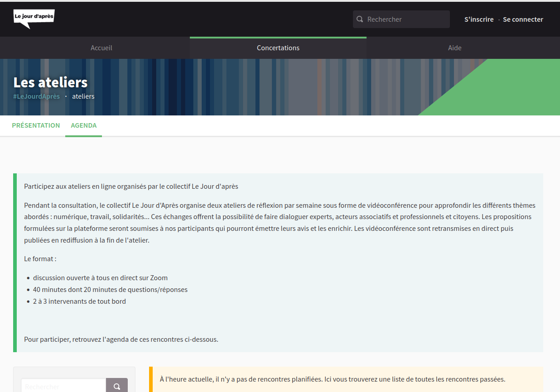Click the ateliers link under the title
Screen dimensions: 560x392
(83, 96)
